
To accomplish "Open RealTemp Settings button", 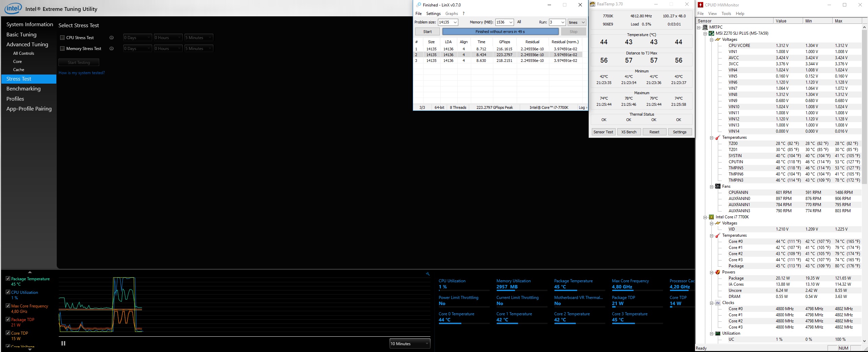I will coord(680,132).
